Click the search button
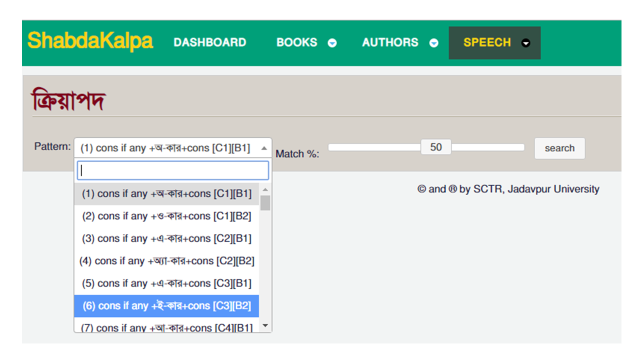640x360 pixels. [x=560, y=148]
